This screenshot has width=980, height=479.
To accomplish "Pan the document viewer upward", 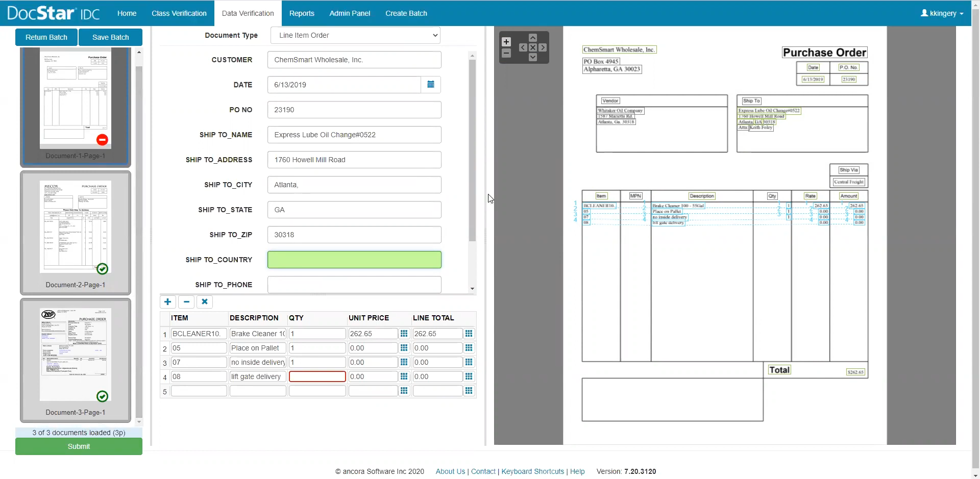I will click(x=532, y=38).
